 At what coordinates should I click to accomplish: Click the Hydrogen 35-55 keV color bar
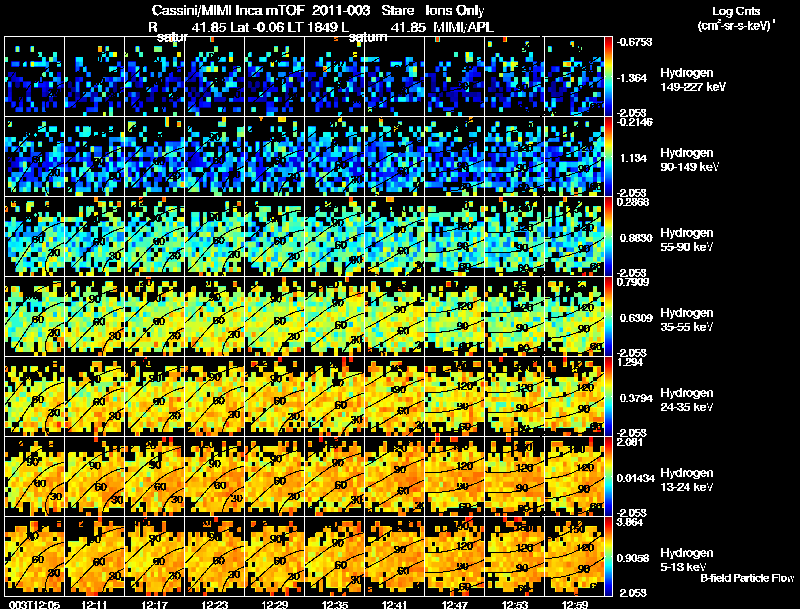pos(608,316)
